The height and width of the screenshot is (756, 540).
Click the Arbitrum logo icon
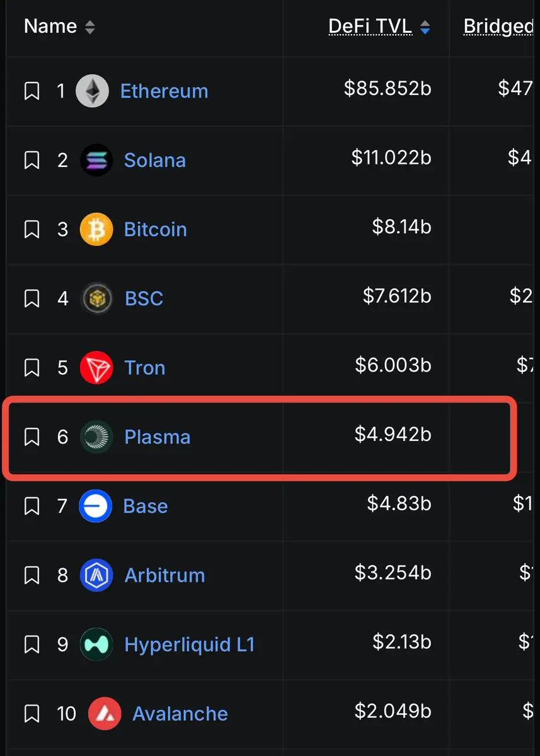coord(96,575)
